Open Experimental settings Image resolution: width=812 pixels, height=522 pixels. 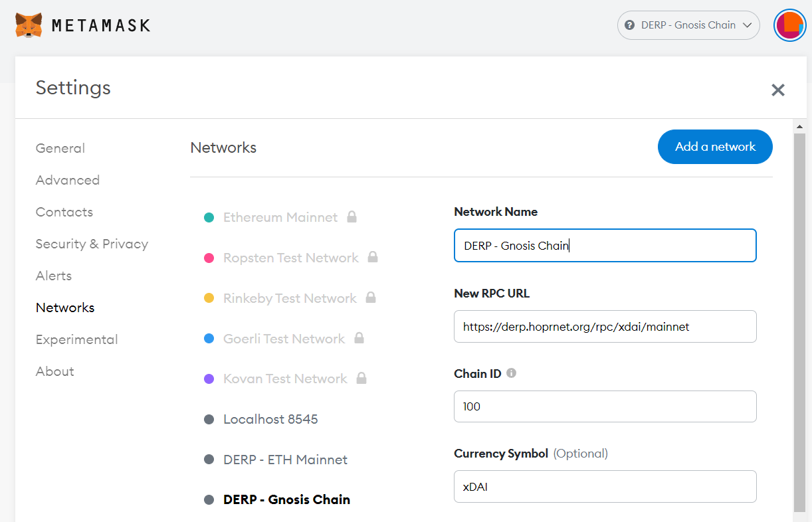click(77, 339)
